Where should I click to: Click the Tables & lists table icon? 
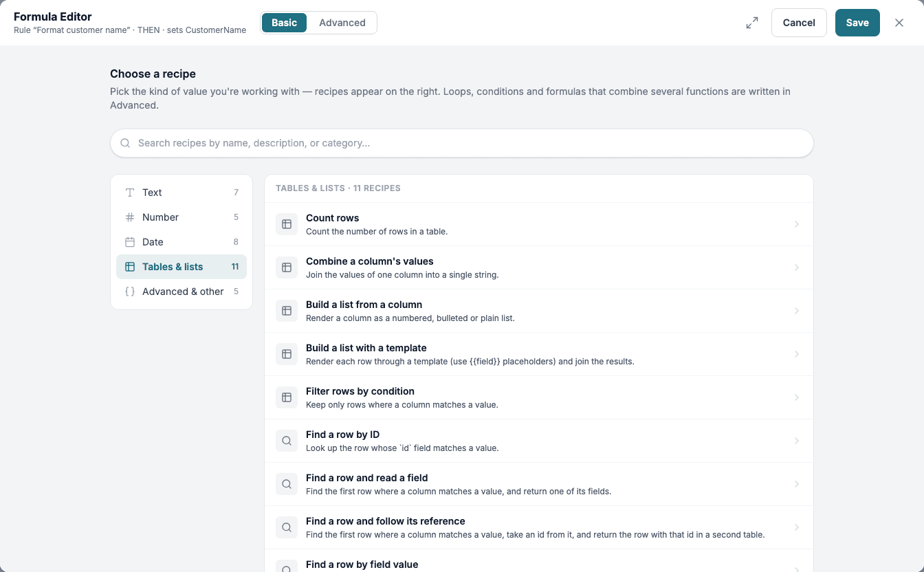click(130, 267)
